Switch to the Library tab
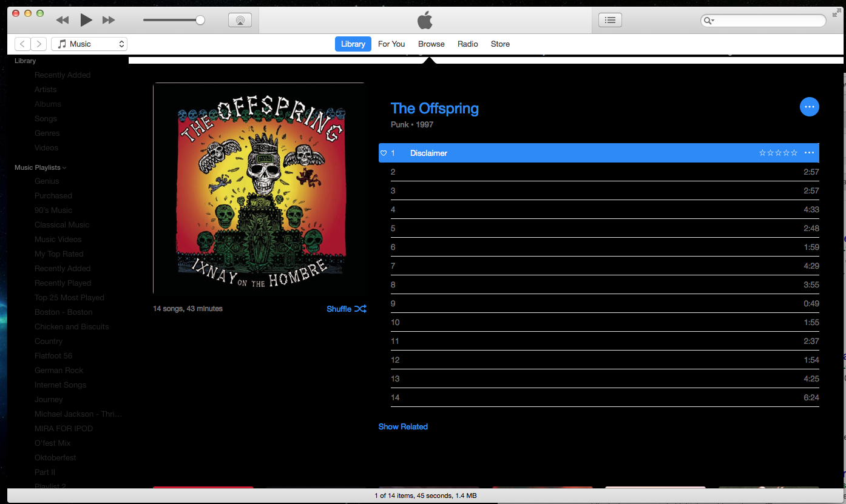This screenshot has width=846, height=504. 353,44
